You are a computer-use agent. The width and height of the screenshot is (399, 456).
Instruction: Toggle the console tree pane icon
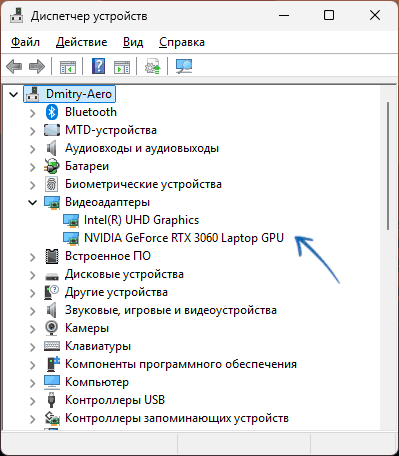[68, 66]
